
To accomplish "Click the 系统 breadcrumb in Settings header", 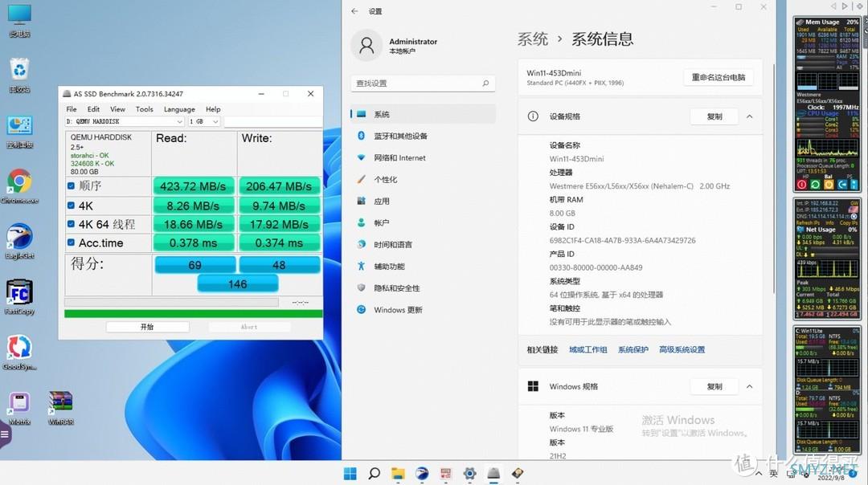I will coord(533,39).
